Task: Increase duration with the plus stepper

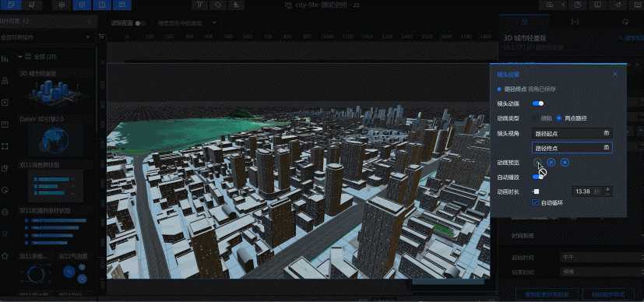Action: 607,191
